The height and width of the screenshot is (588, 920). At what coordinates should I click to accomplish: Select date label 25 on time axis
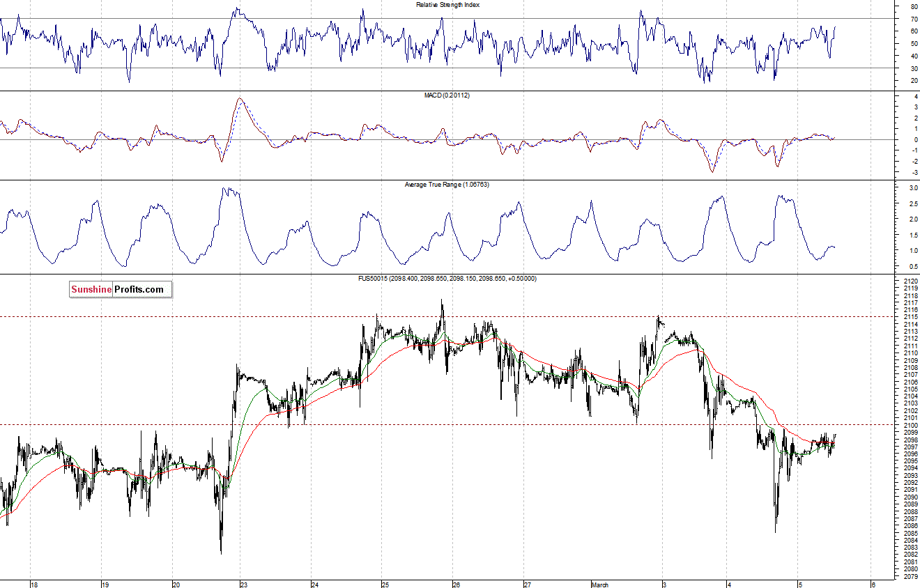tap(386, 585)
